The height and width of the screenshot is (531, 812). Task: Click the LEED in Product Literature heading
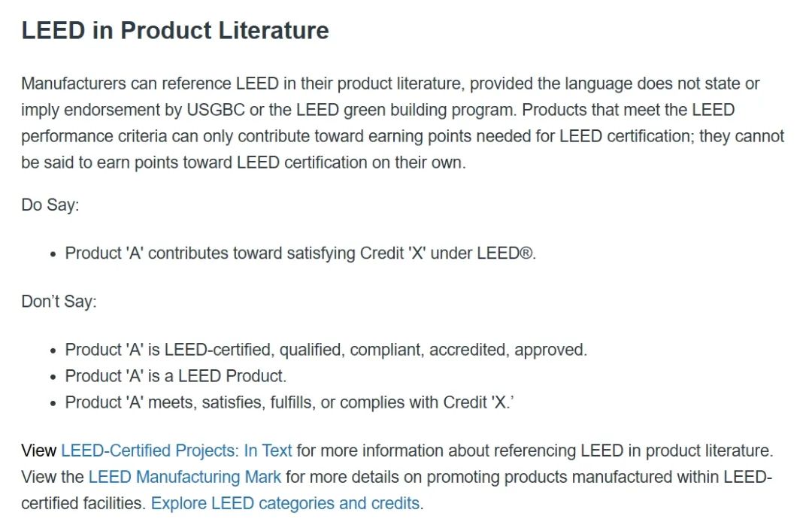click(x=174, y=30)
